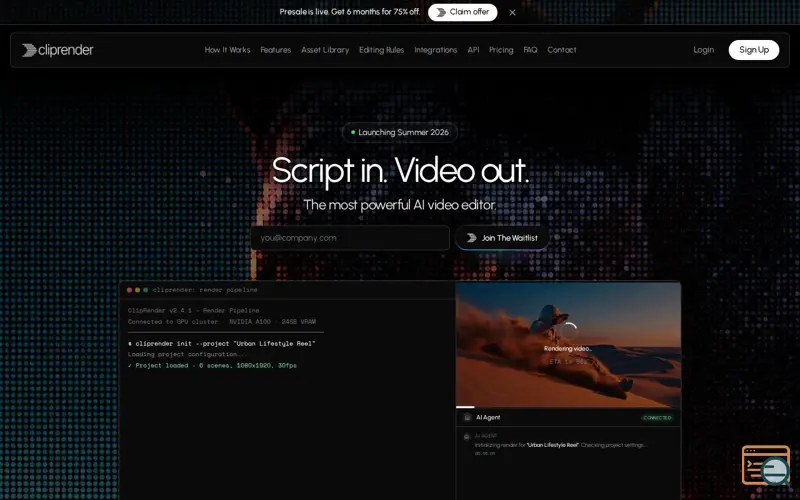Click the 'cliprender init --project' command line

tap(221, 343)
